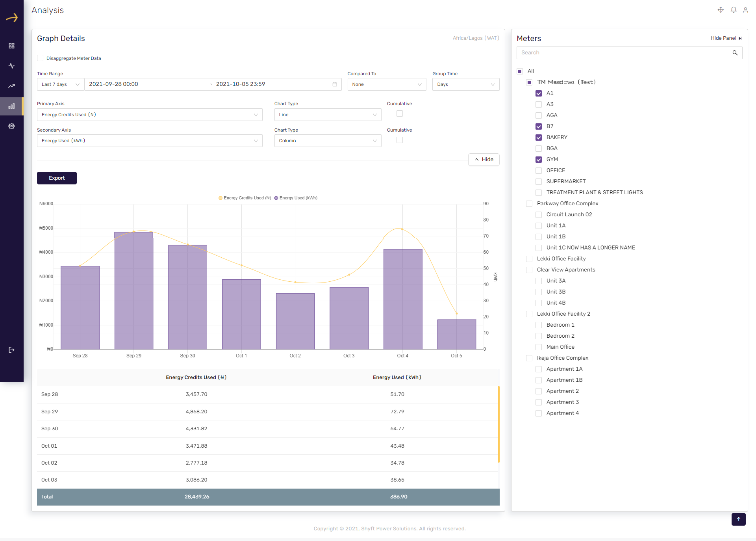
Task: Toggle the All meters checkbox
Action: point(520,71)
